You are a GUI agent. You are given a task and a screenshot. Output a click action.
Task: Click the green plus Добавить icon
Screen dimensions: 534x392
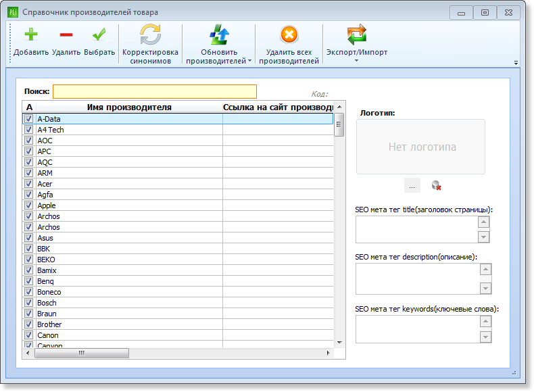[x=31, y=34]
